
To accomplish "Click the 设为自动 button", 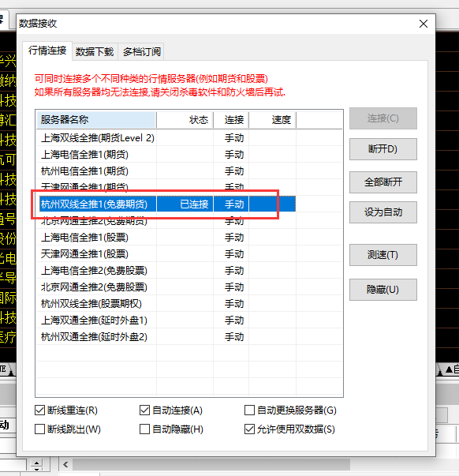I will point(382,212).
